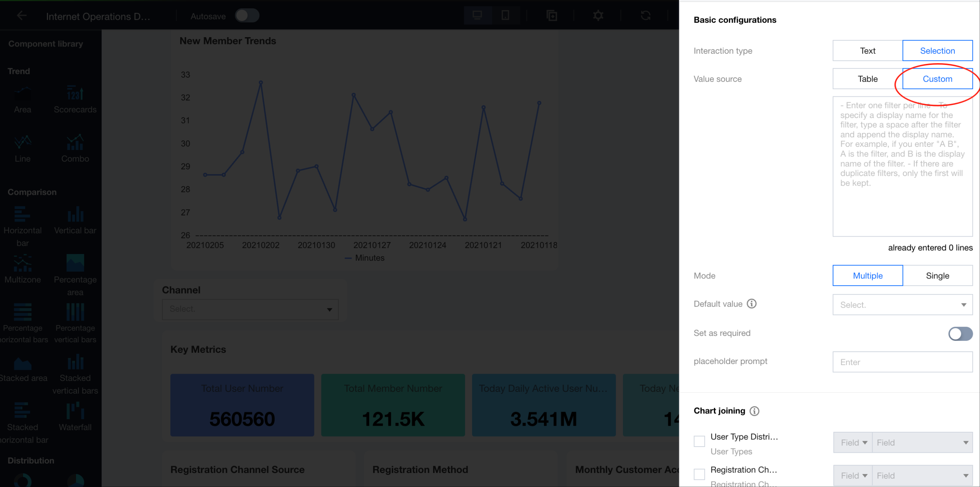Switch to desktop layout view icon
This screenshot has width=980, height=487.
pos(477,16)
